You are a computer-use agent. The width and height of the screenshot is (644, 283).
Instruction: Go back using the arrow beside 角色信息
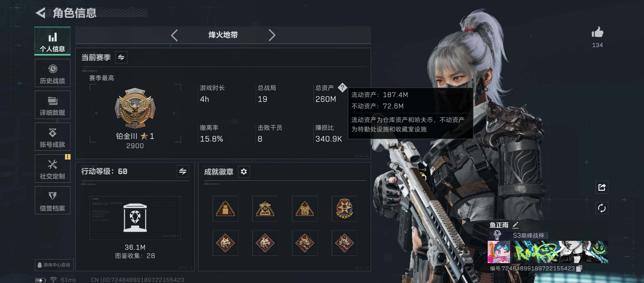[x=41, y=13]
